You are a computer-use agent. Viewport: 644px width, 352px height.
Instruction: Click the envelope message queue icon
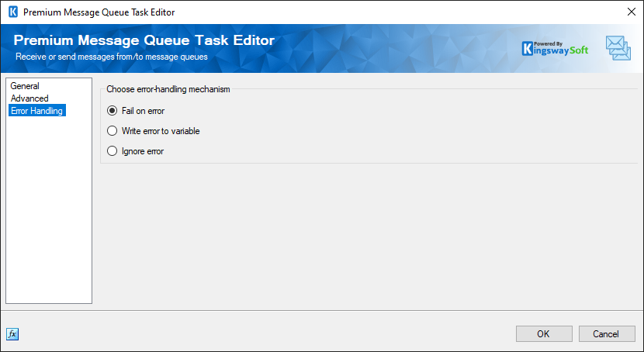618,48
